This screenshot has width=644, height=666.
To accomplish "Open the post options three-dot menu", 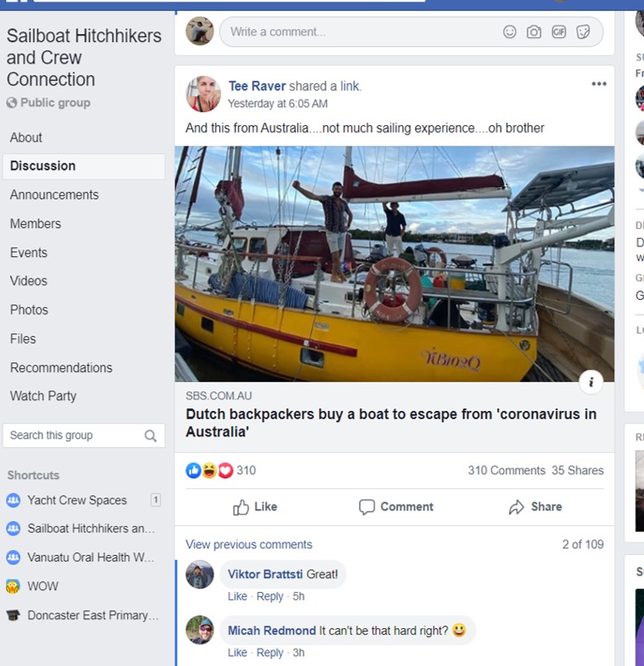I will click(x=599, y=84).
